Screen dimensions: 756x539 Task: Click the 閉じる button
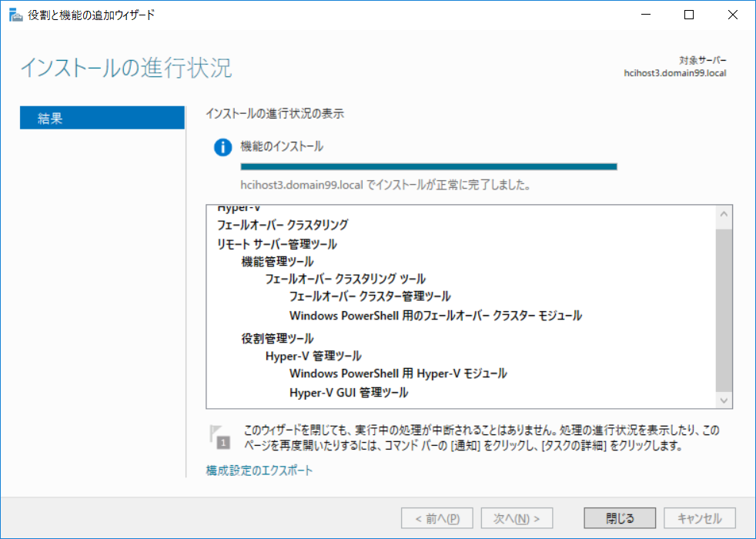tap(620, 518)
